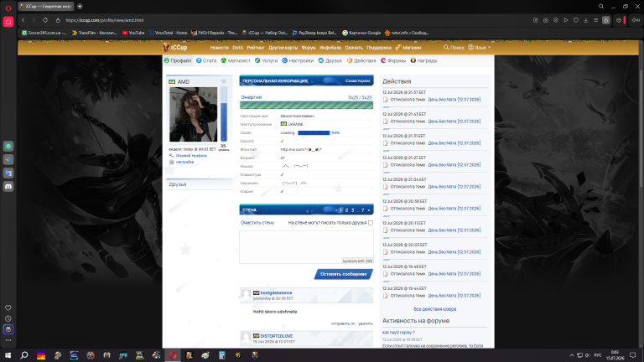Go to wall page 2
The height and width of the screenshot is (362, 644).
(x=346, y=210)
